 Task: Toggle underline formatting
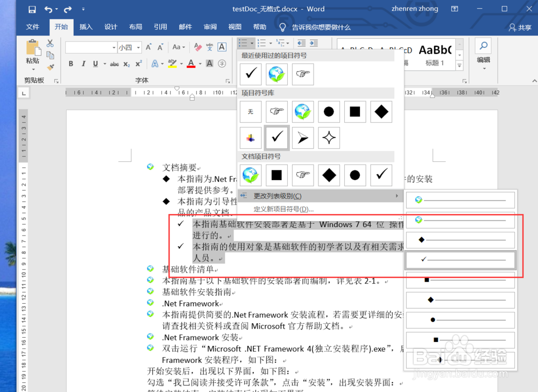click(95, 63)
